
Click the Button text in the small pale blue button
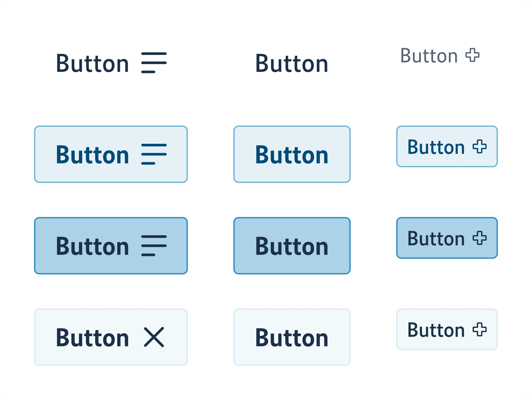click(436, 330)
